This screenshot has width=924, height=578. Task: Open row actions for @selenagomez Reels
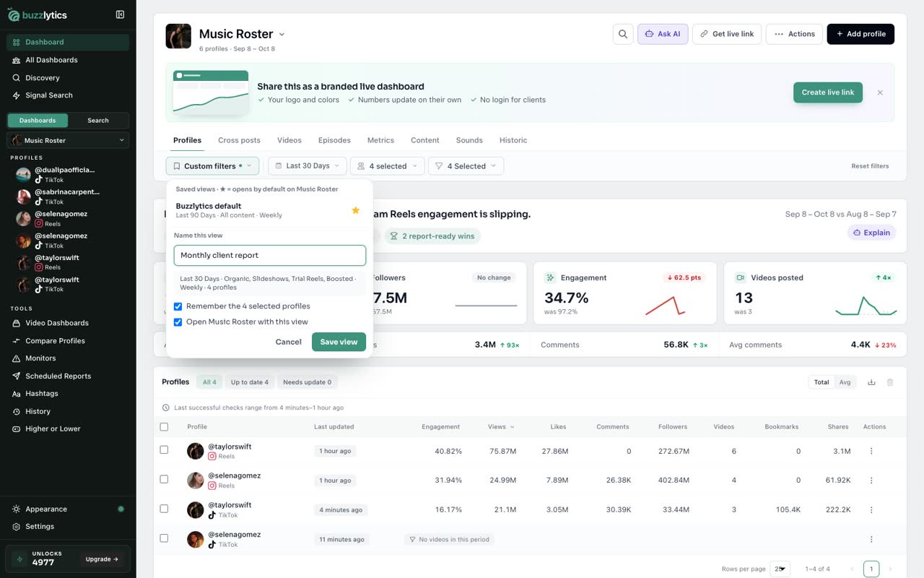[871, 480]
